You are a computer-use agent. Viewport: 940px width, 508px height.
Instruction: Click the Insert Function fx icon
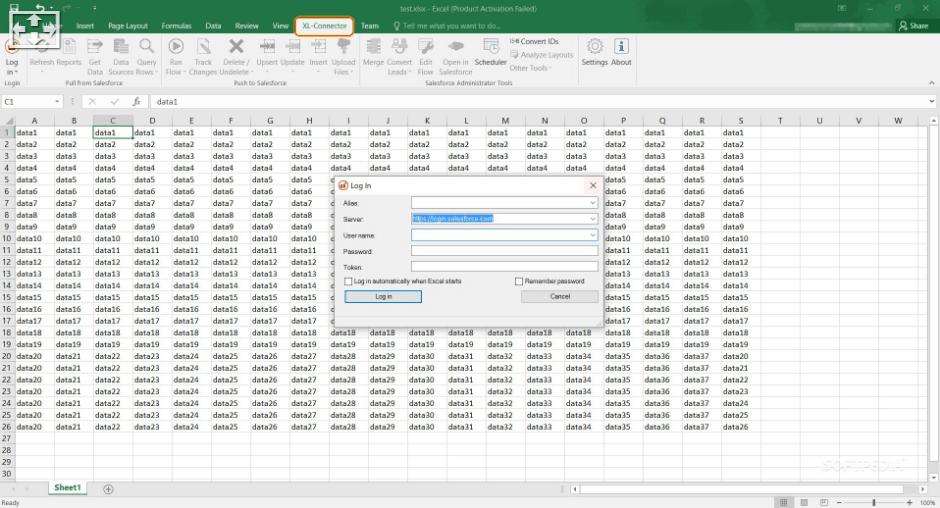[137, 102]
